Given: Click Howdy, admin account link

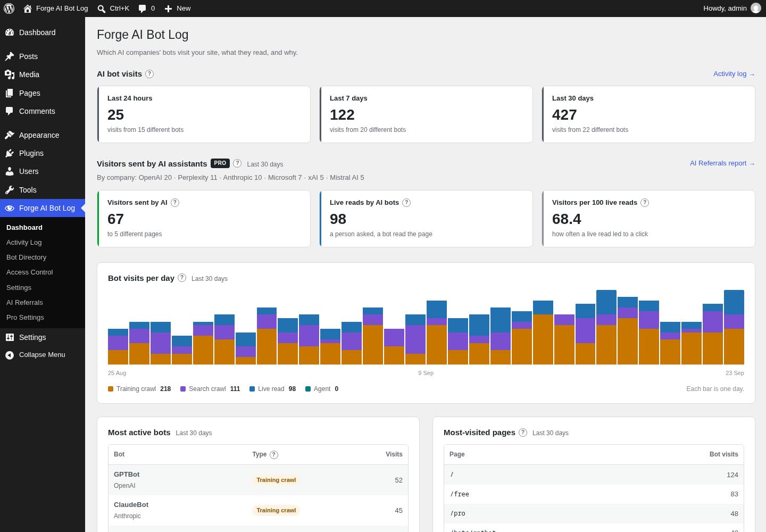Looking at the screenshot, I should click(x=732, y=9).
